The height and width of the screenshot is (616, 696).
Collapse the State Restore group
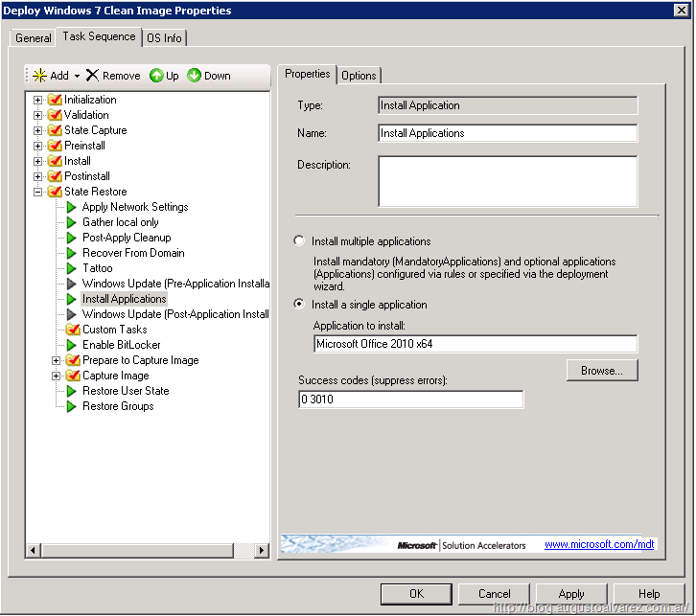tap(38, 192)
